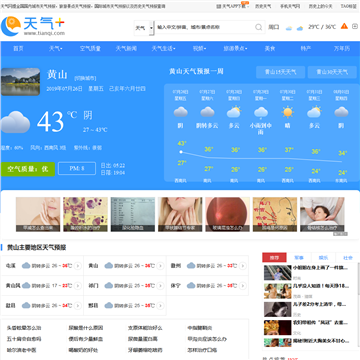Click Wednesday 07月31日 partly cloudy icon
This screenshot has width=360, height=360.
tap(314, 112)
